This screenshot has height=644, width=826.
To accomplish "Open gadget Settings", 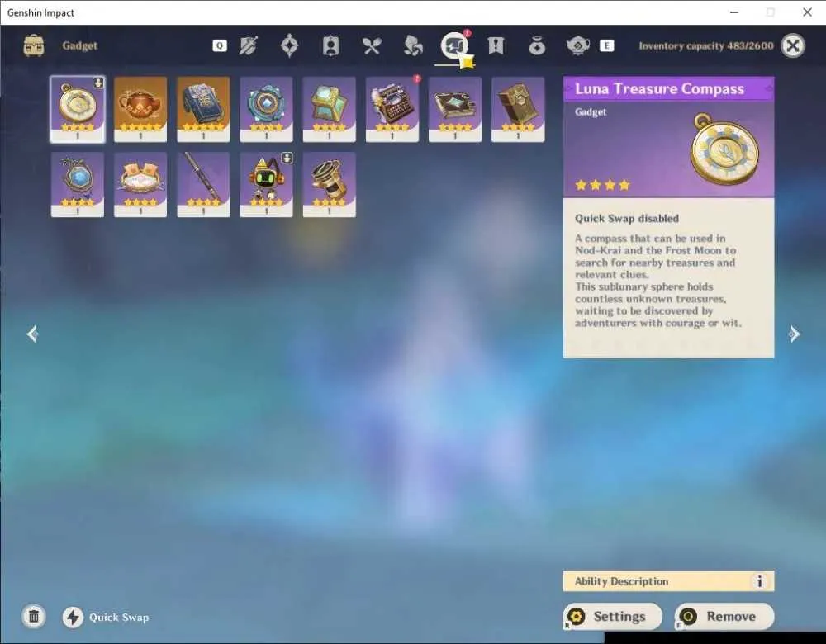I will click(x=613, y=616).
